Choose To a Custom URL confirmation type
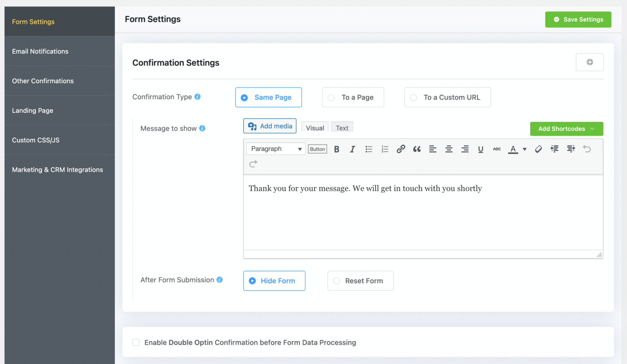 point(414,98)
